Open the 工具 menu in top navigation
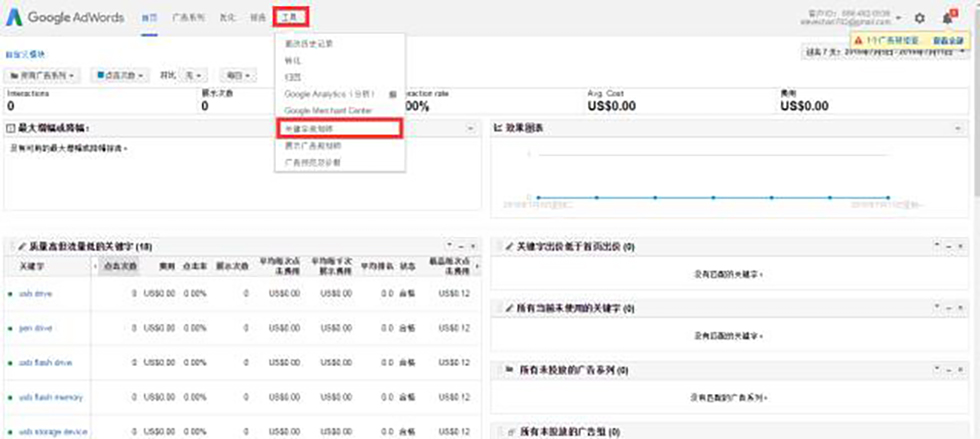Image resolution: width=980 pixels, height=439 pixels. tap(290, 17)
